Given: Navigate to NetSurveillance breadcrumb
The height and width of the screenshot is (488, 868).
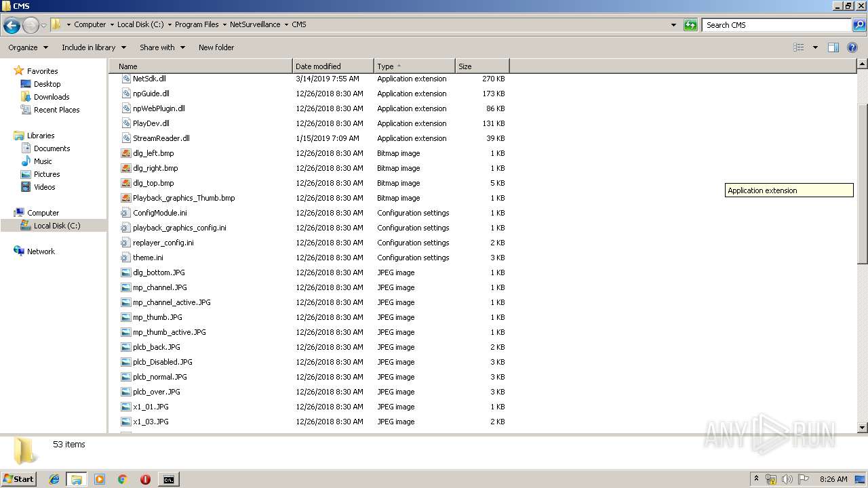Looking at the screenshot, I should pyautogui.click(x=255, y=24).
